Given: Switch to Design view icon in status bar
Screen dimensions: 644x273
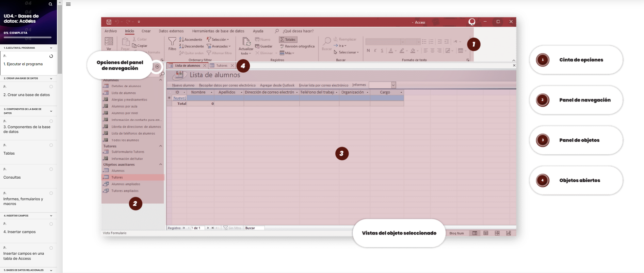Looking at the screenshot, I should coord(508,233).
